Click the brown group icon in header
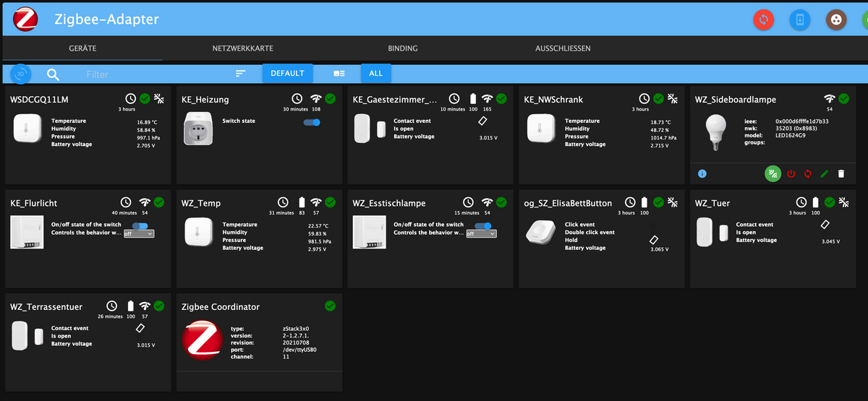The height and width of the screenshot is (401, 868). [837, 20]
